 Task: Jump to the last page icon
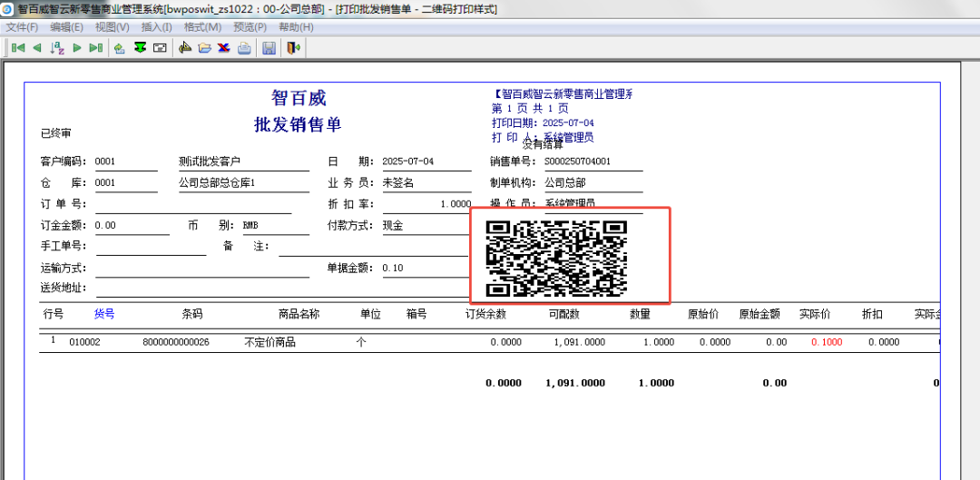[x=95, y=47]
